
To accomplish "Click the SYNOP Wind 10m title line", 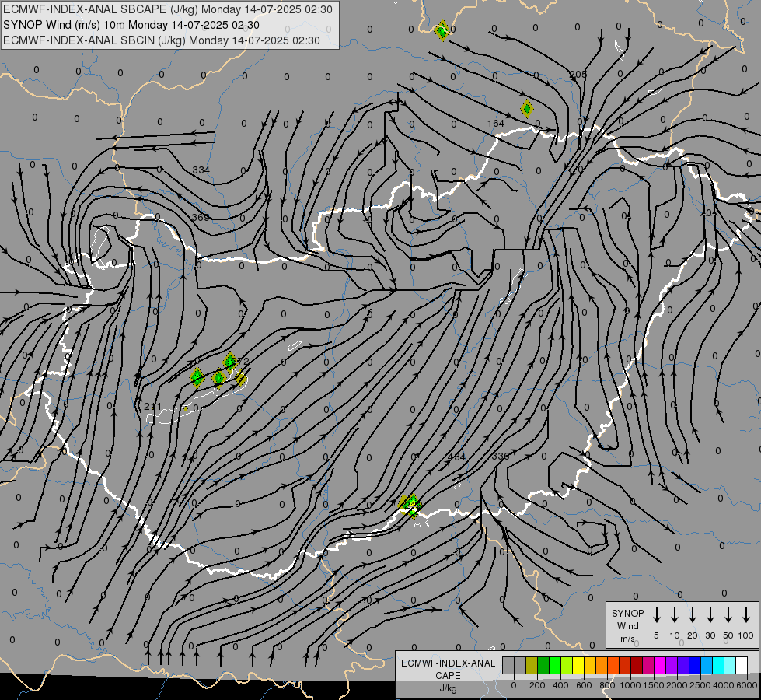I will [131, 25].
